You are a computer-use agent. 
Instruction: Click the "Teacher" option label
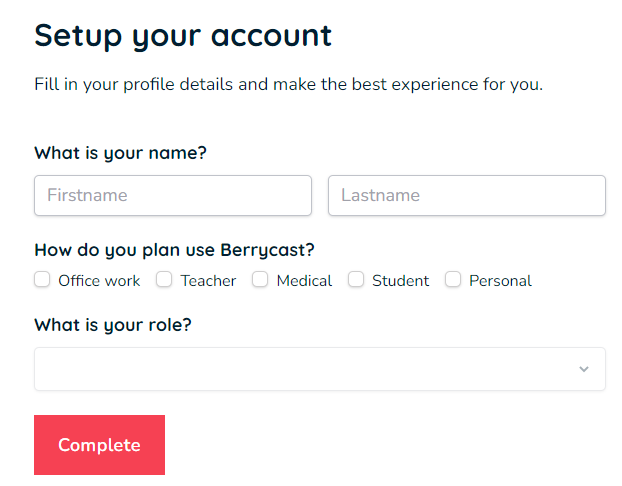208,281
